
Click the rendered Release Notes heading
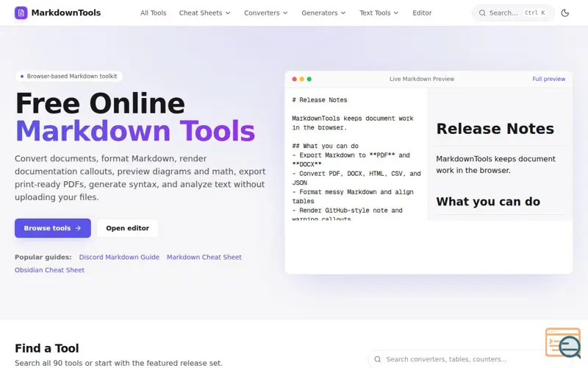495,129
